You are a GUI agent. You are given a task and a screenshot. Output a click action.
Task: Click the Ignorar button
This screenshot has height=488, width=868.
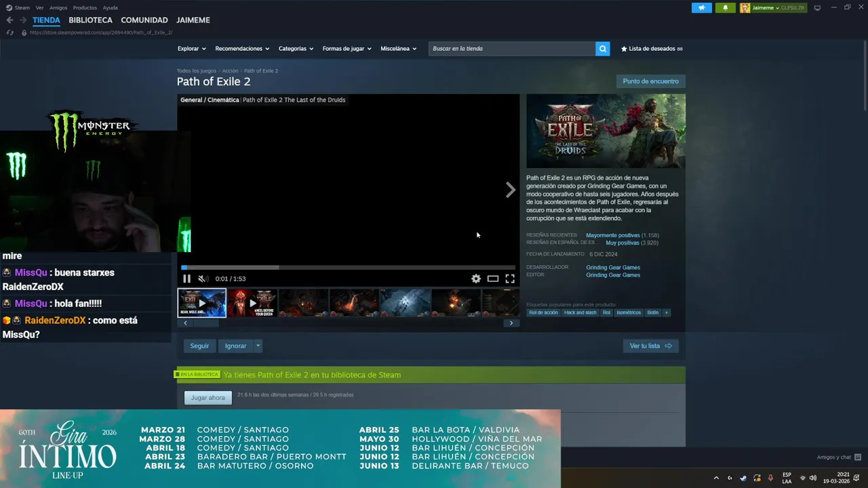[235, 346]
